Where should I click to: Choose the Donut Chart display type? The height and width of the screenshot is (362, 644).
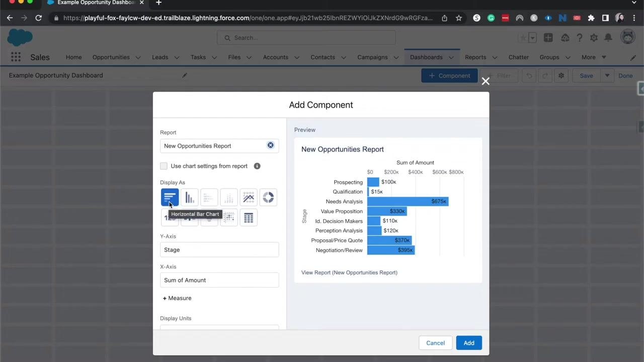pyautogui.click(x=268, y=198)
